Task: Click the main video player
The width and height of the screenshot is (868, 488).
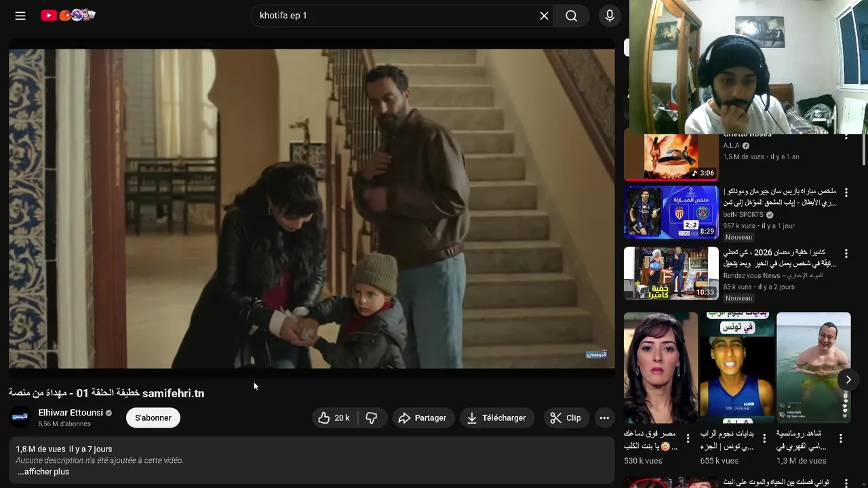Action: pos(312,208)
